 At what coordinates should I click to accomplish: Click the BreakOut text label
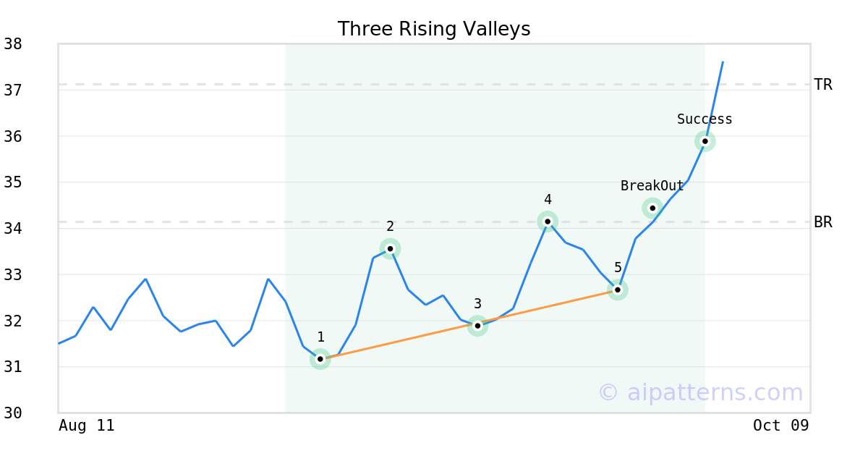pyautogui.click(x=652, y=186)
